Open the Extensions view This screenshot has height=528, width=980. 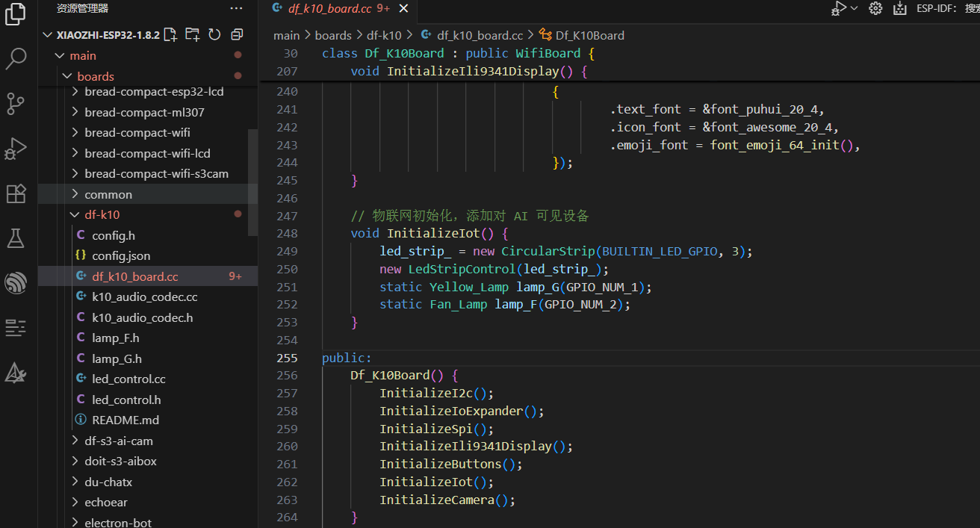(x=16, y=193)
